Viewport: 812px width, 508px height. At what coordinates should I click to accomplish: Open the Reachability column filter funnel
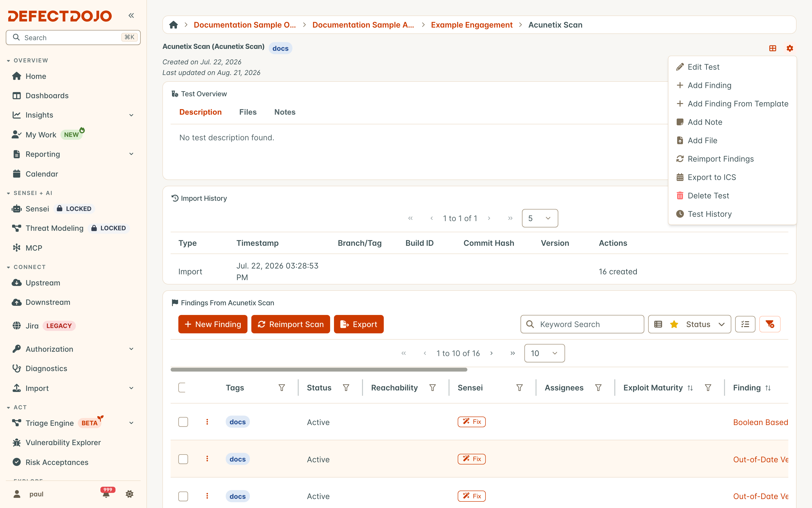point(433,388)
